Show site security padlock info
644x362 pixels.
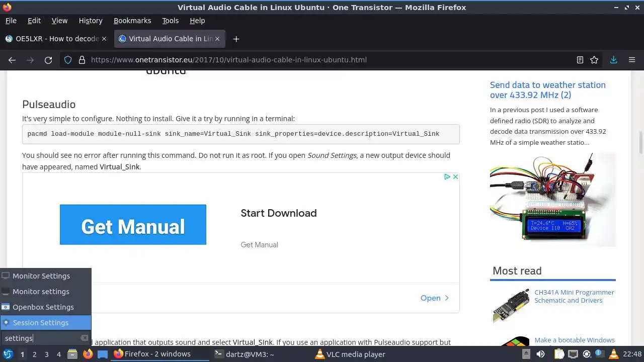coord(82,60)
